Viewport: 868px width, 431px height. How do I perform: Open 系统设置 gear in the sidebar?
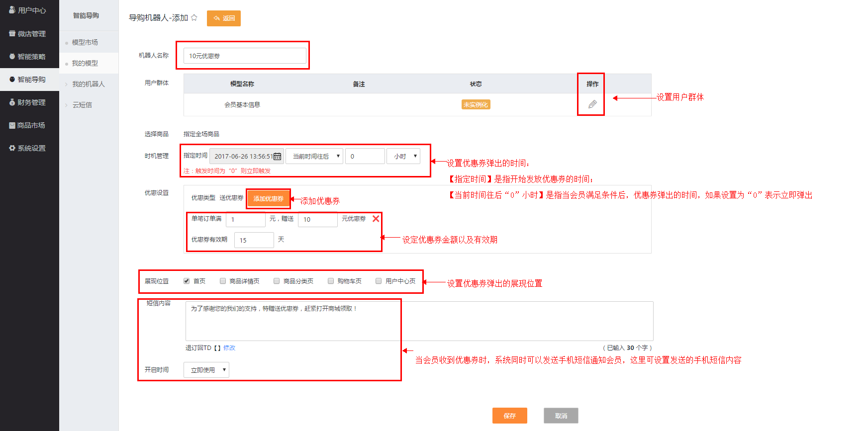(29, 148)
